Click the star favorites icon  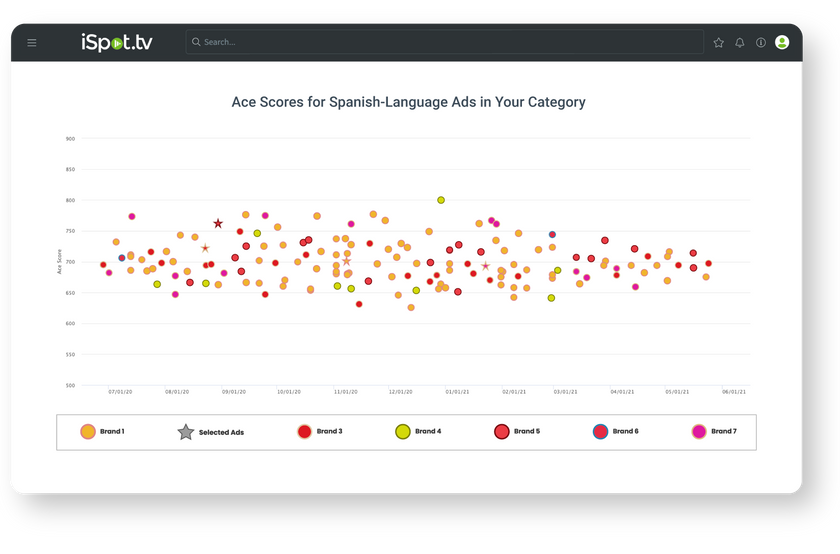(x=718, y=43)
